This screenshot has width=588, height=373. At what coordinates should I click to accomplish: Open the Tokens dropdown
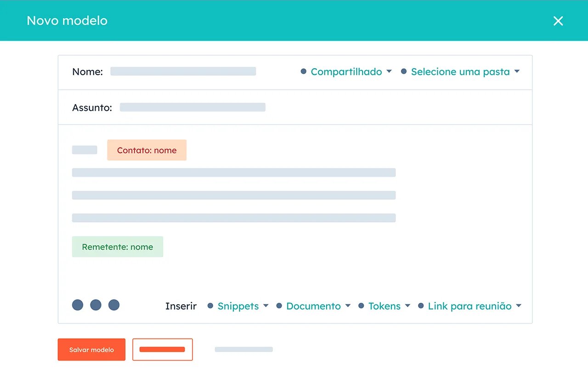389,306
